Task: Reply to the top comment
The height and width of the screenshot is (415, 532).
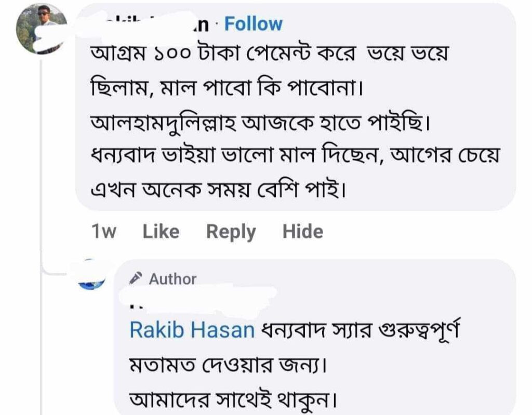Action: 231,232
